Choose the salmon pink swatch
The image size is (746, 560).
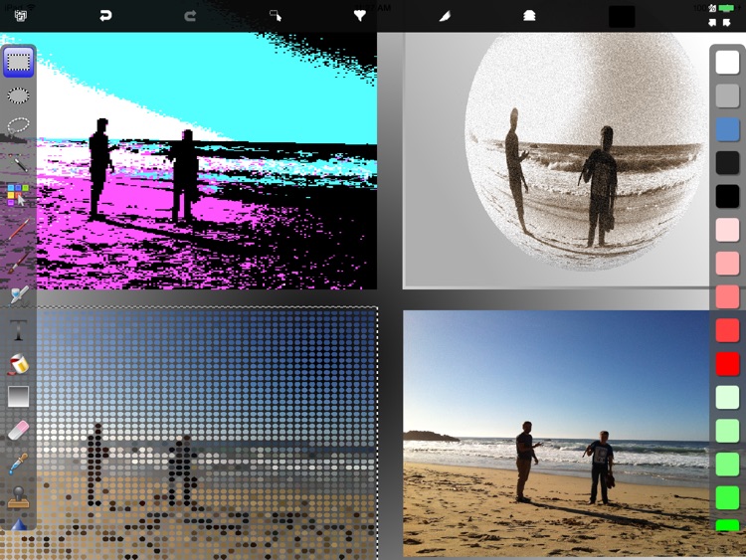pos(727,296)
